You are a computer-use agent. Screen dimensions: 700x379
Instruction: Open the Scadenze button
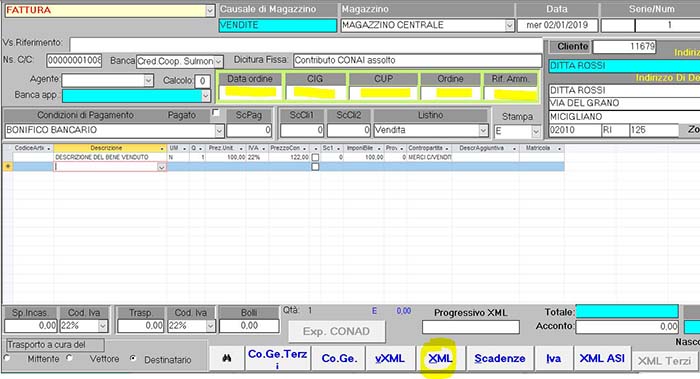500,358
